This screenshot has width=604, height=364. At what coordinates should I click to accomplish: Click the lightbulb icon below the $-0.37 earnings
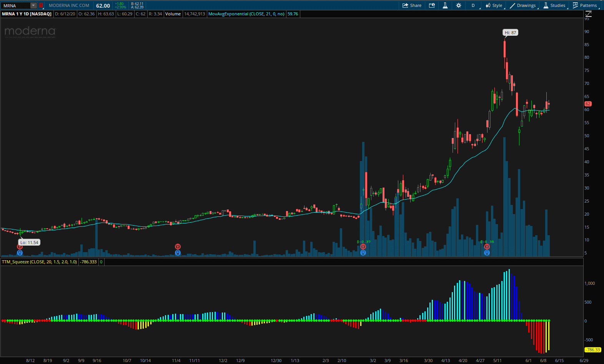363,253
